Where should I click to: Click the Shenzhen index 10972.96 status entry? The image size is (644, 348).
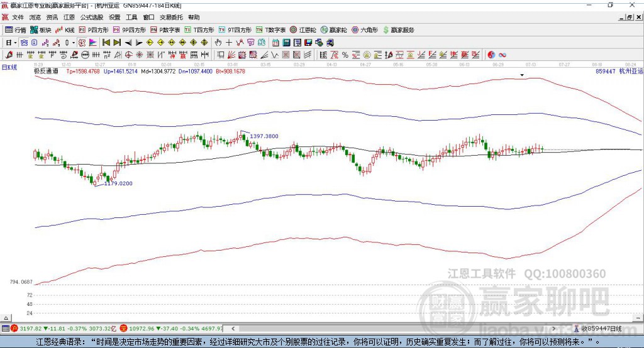point(171,329)
